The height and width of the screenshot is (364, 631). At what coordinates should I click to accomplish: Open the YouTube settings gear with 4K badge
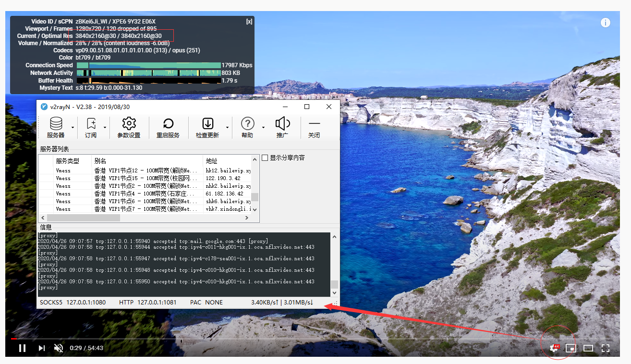[554, 348]
